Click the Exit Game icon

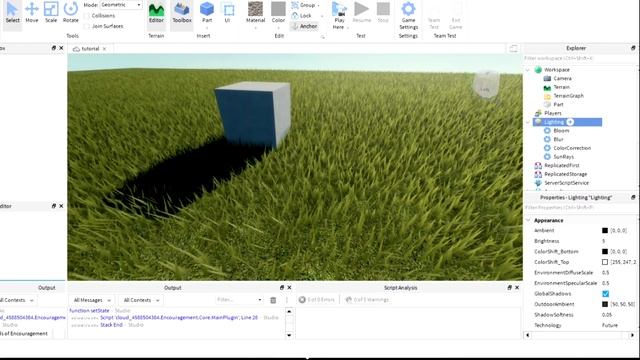pyautogui.click(x=456, y=16)
